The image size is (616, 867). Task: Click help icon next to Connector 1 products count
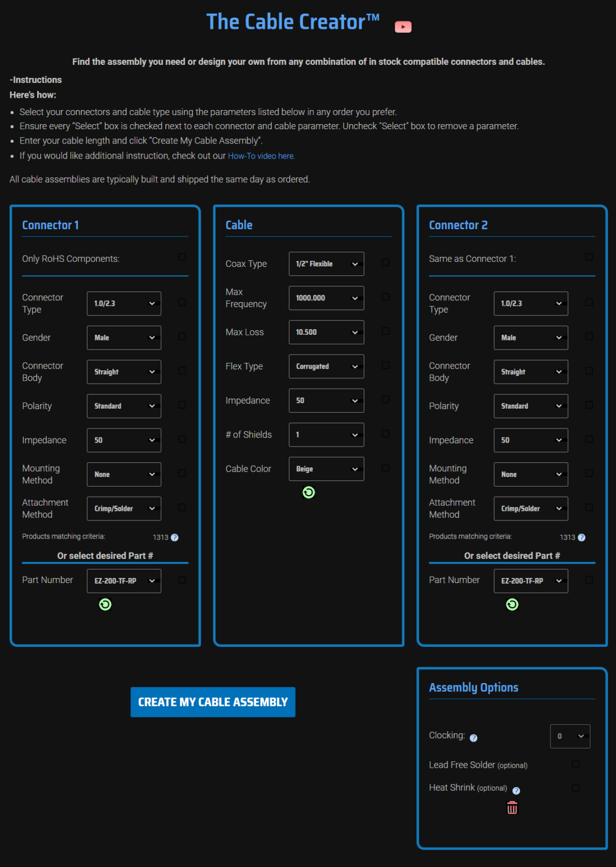174,537
